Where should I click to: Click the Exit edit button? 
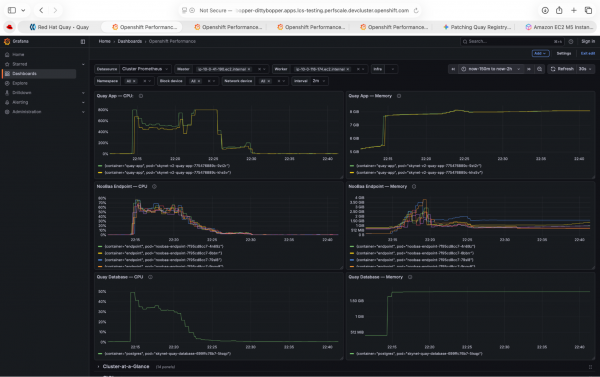click(588, 54)
